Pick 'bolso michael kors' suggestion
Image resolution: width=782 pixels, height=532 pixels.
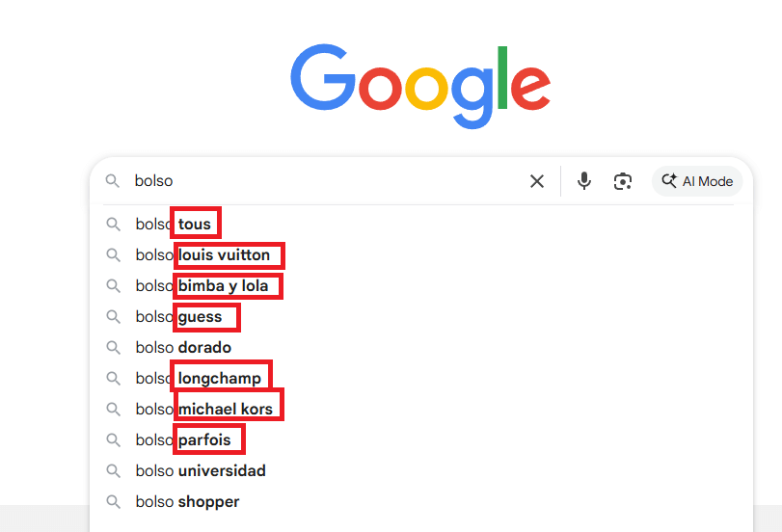tap(225, 410)
